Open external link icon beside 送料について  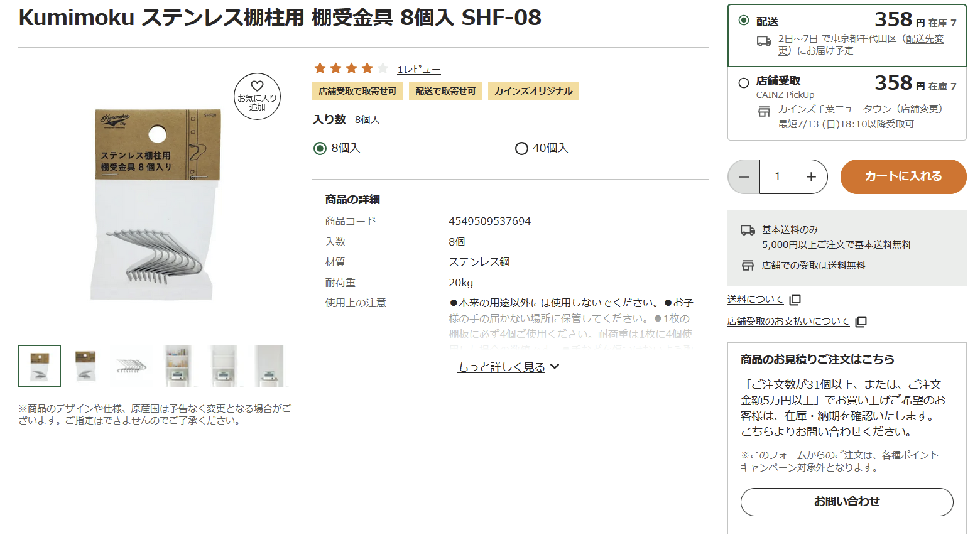coord(795,300)
